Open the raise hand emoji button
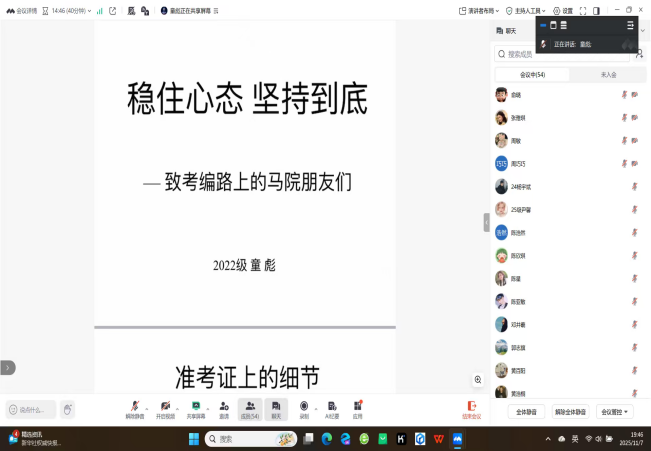 (x=68, y=408)
